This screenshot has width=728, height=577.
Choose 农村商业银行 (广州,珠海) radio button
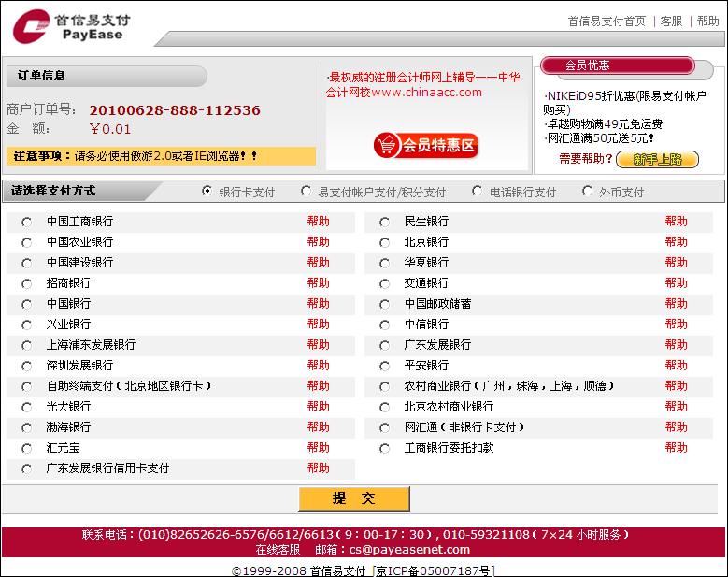coord(384,387)
